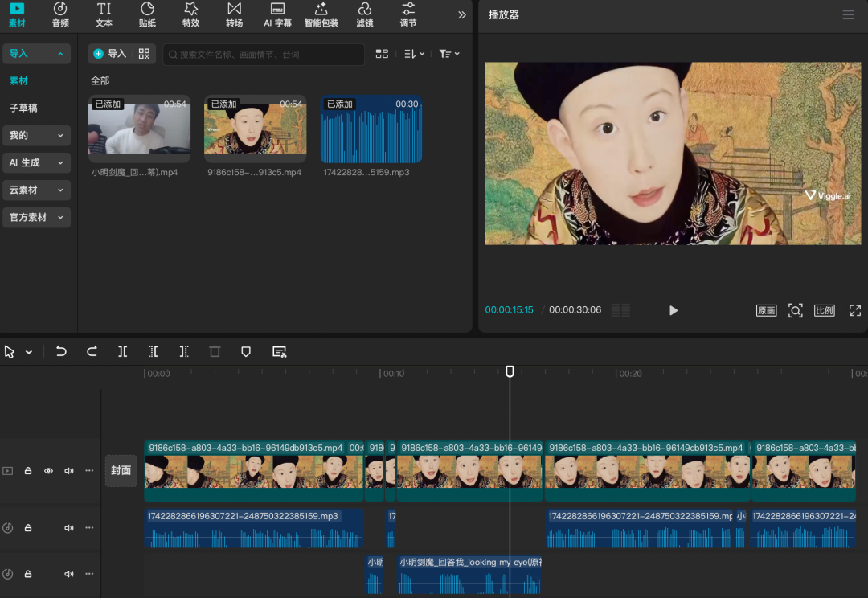Click the playhead handle on the timeline ruler
The height and width of the screenshot is (598, 868).
point(510,371)
